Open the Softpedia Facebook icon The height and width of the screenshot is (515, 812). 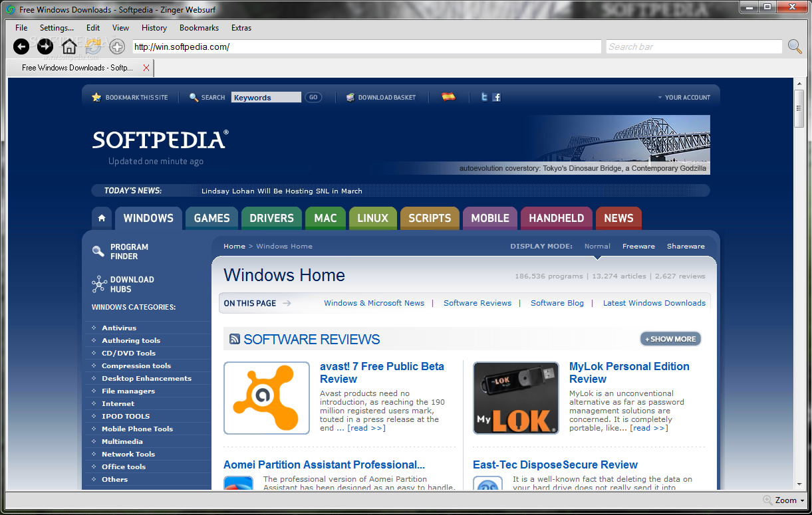pyautogui.click(x=496, y=97)
